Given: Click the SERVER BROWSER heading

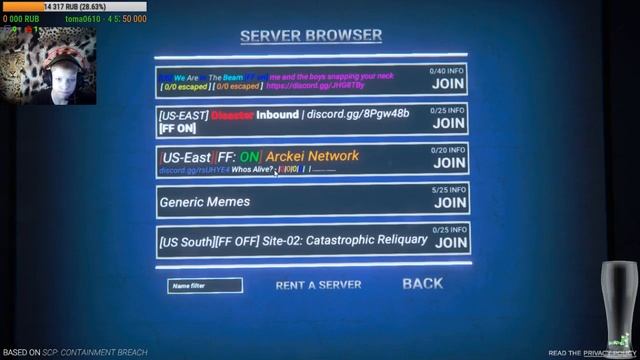Looking at the screenshot, I should 311,36.
